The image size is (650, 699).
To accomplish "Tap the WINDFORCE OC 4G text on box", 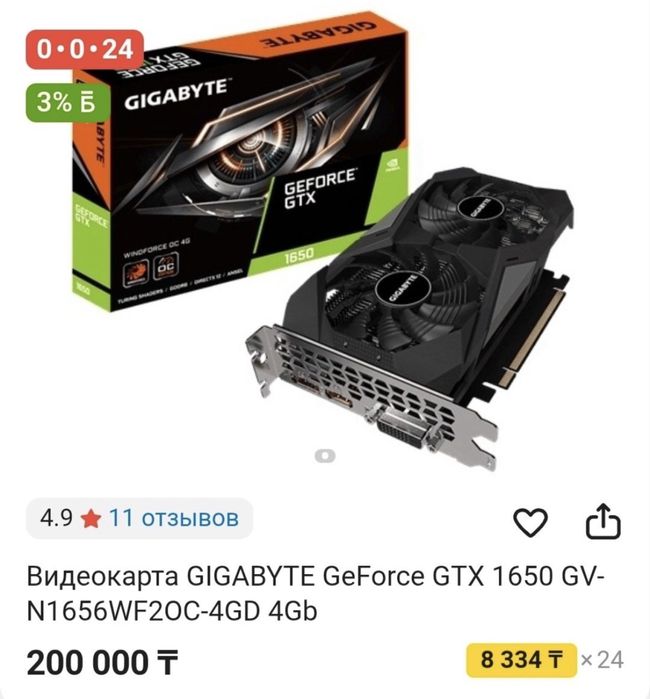I will pyautogui.click(x=156, y=249).
